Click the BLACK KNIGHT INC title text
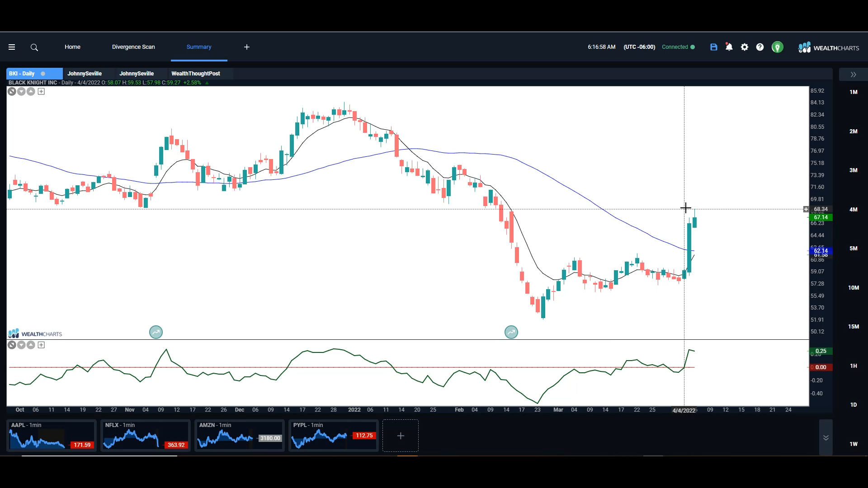 pyautogui.click(x=33, y=83)
